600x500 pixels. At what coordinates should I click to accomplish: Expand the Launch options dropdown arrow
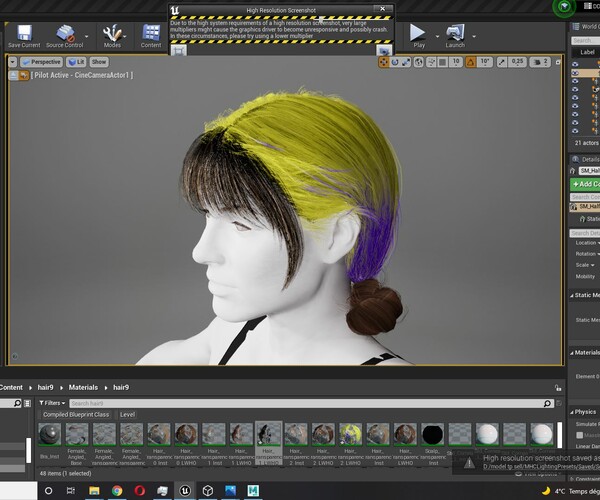[474, 36]
